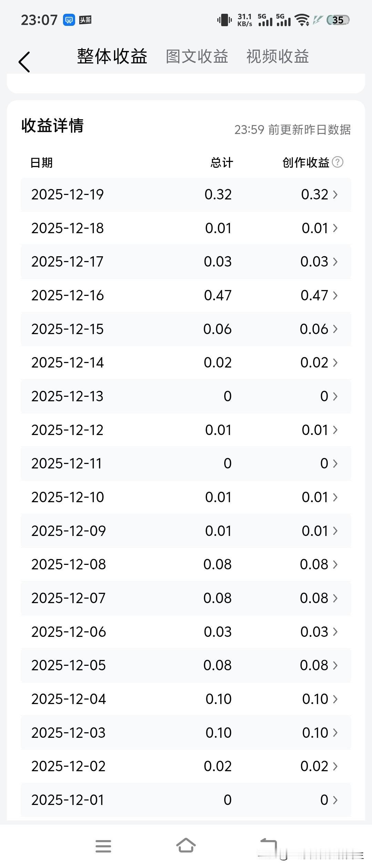
Task: Tap the help icon beside 创作收益
Action: point(338,162)
